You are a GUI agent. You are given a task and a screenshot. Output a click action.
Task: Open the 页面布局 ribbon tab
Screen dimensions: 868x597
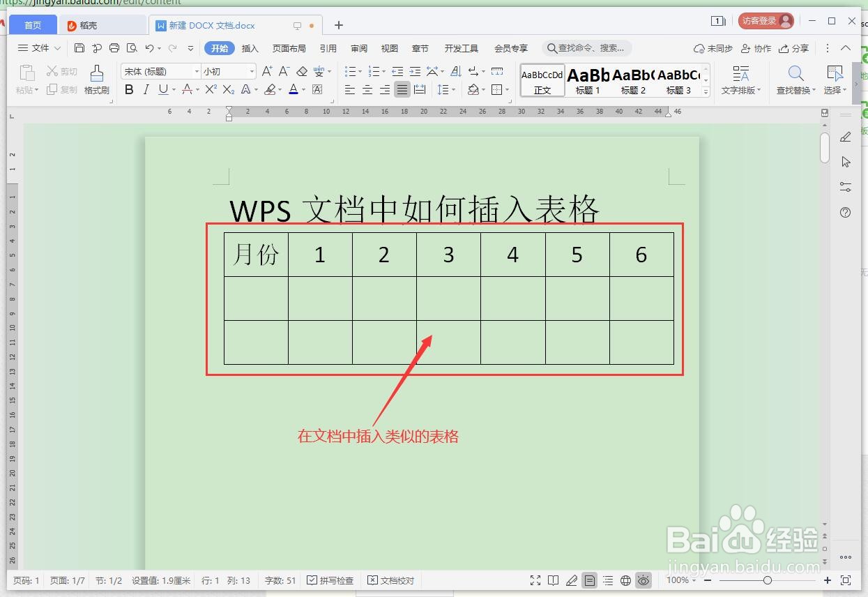point(289,48)
